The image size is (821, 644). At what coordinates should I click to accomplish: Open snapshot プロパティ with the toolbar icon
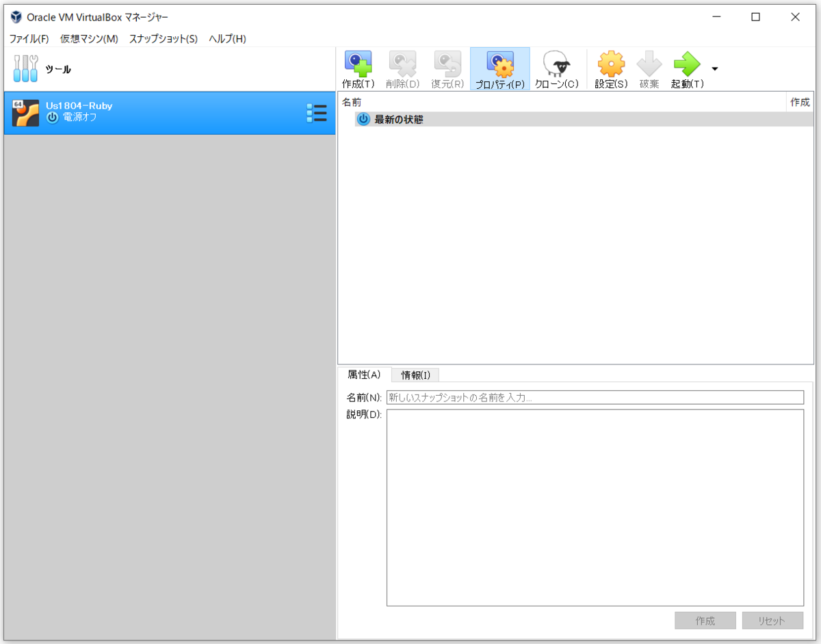[499, 65]
